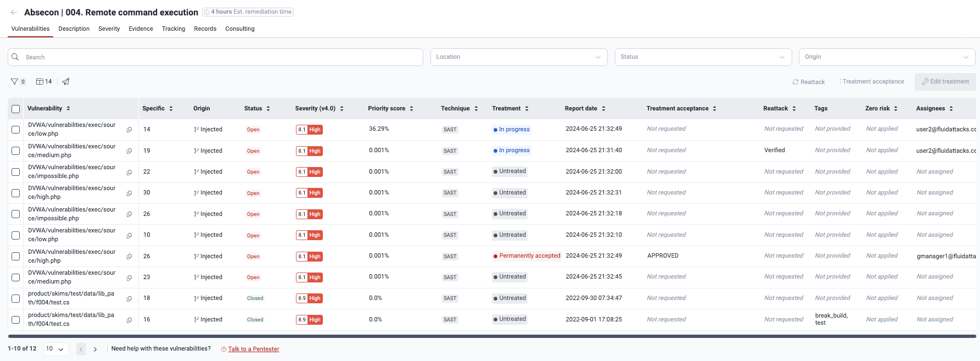Click the break_build, test tags cell

831,319
